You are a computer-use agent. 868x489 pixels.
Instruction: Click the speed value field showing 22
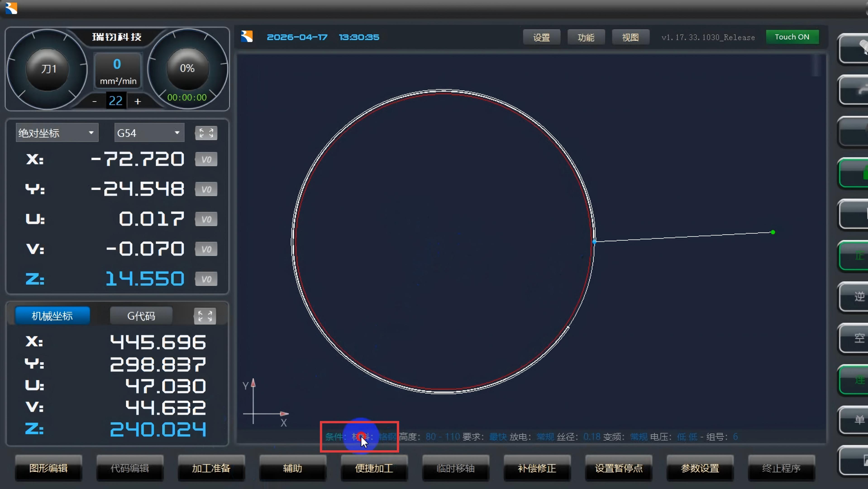pos(116,101)
